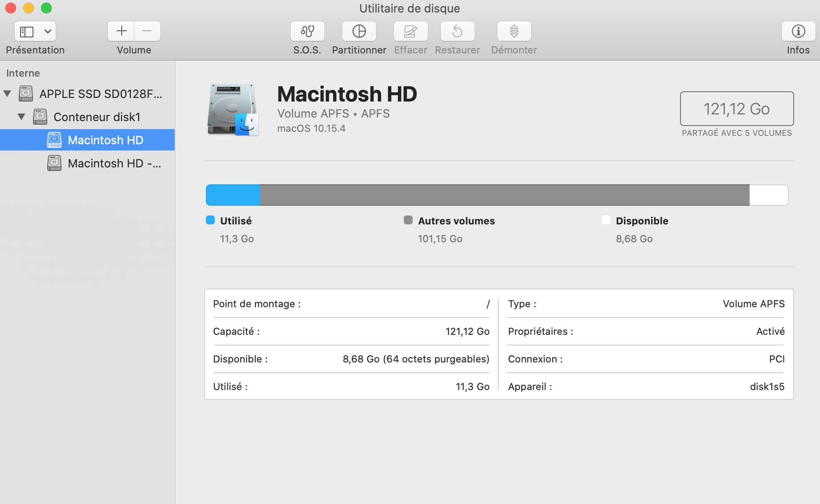Viewport: 820px width, 504px height.
Task: Open the Partitionner pie chart tool
Action: (359, 31)
